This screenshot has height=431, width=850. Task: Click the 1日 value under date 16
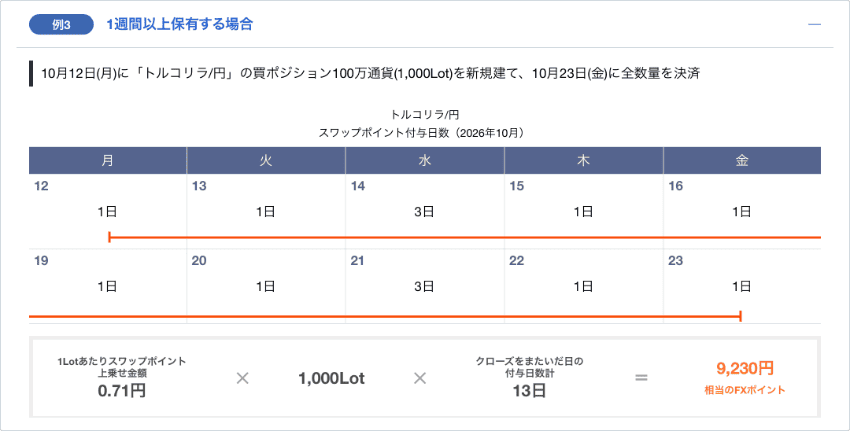coord(742,211)
